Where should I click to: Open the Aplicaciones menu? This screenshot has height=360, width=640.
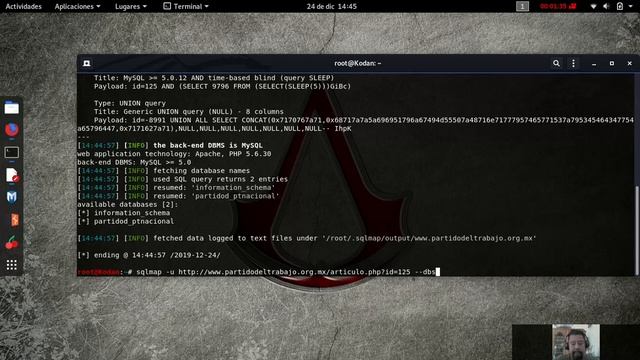tap(78, 6)
